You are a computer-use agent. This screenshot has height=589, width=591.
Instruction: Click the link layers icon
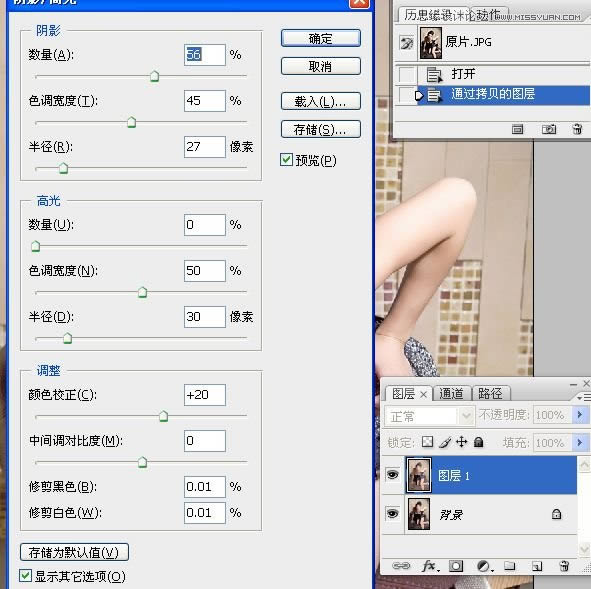401,566
